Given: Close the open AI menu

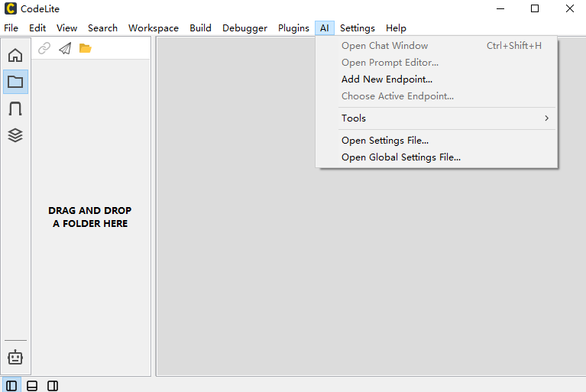Looking at the screenshot, I should point(325,28).
